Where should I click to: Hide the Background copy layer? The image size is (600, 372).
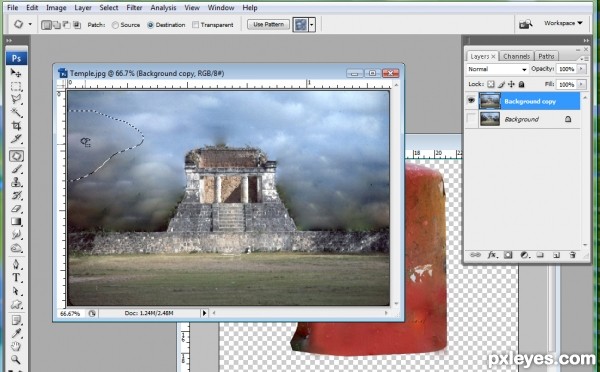point(471,101)
